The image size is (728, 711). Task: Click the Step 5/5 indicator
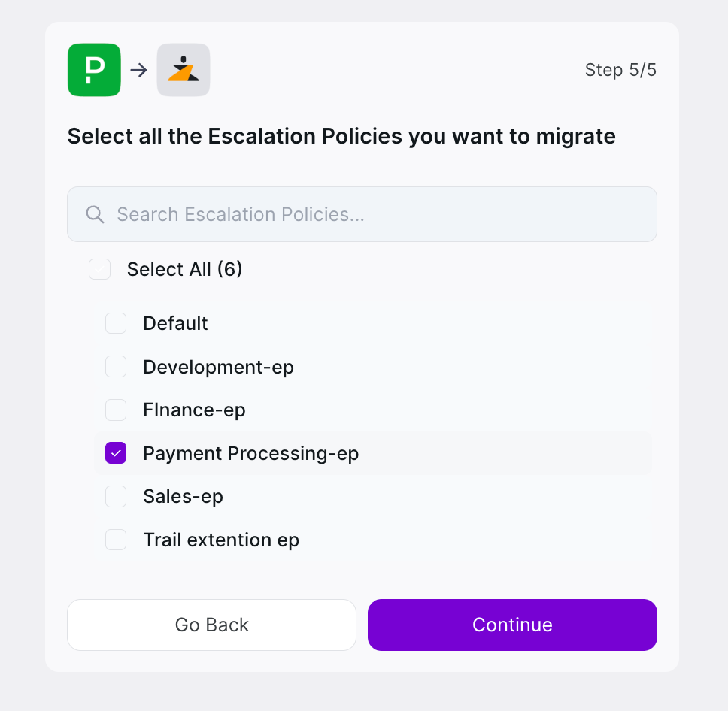(620, 70)
